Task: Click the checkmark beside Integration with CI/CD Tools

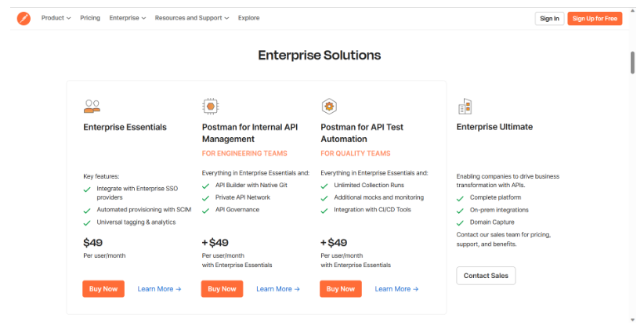Action: 324,211
